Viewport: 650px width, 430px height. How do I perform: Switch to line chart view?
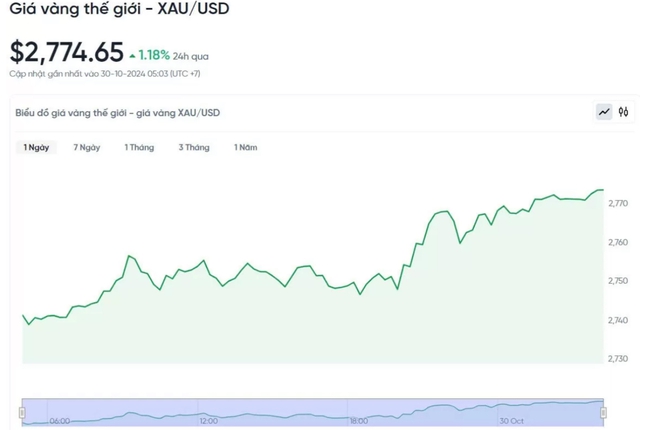604,112
